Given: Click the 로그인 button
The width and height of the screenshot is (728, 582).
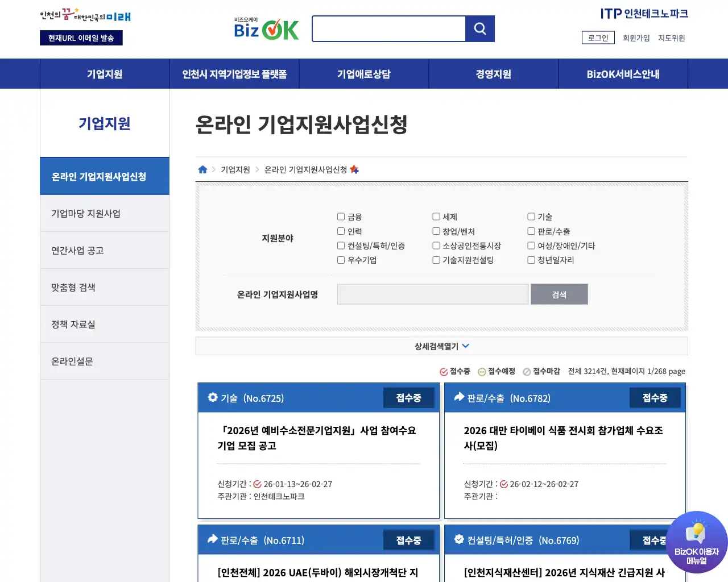Looking at the screenshot, I should tap(598, 38).
